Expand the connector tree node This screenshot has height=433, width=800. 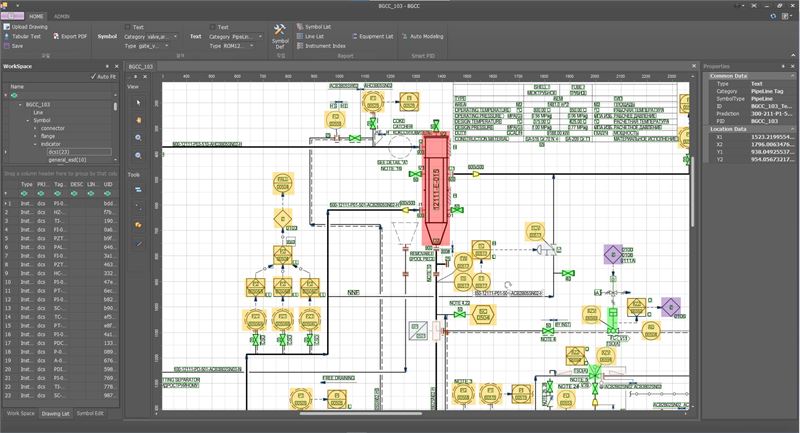(35, 129)
